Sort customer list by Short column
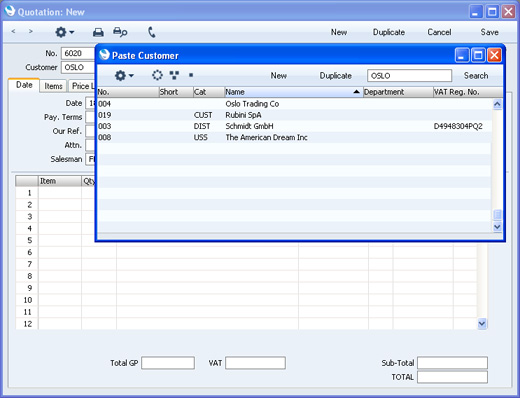 [x=176, y=92]
